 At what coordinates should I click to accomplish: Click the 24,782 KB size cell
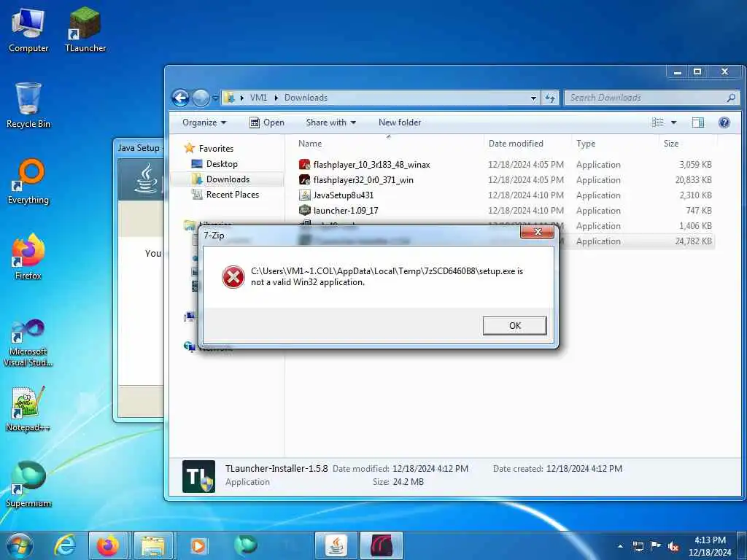coord(693,241)
